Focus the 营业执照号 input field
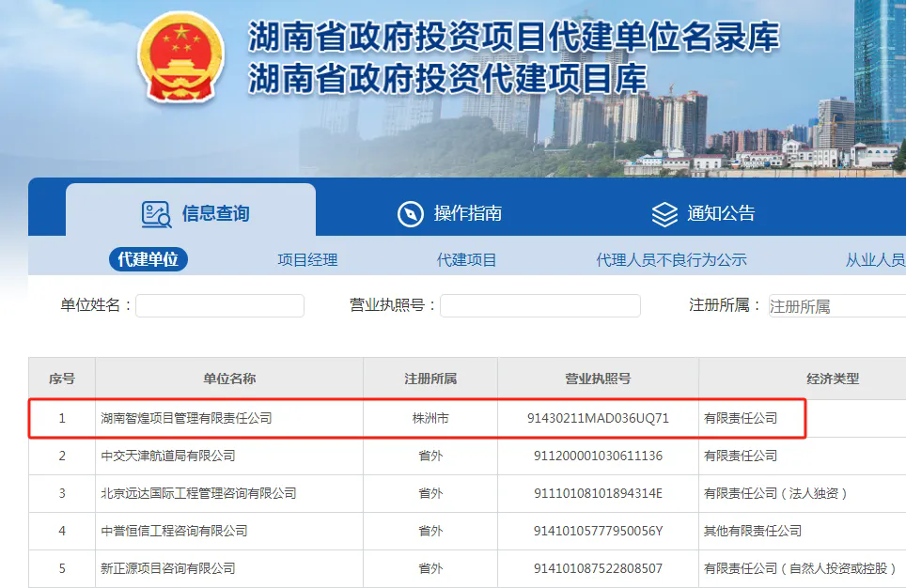This screenshot has width=906, height=588. click(x=539, y=306)
